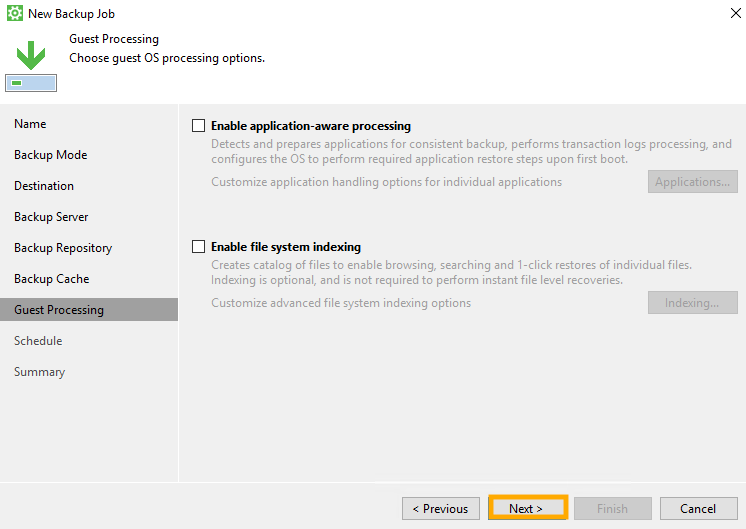Open the Indexing options button
The height and width of the screenshot is (529, 746).
(x=693, y=303)
